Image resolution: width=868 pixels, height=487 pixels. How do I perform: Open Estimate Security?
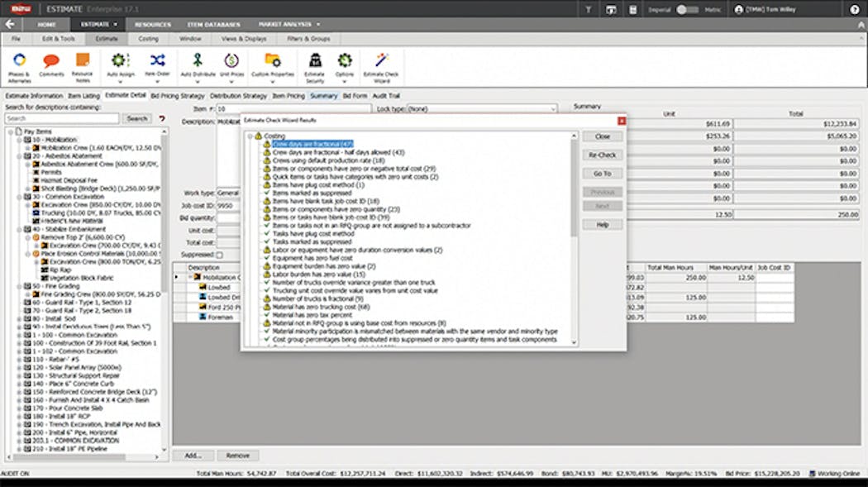[x=314, y=66]
